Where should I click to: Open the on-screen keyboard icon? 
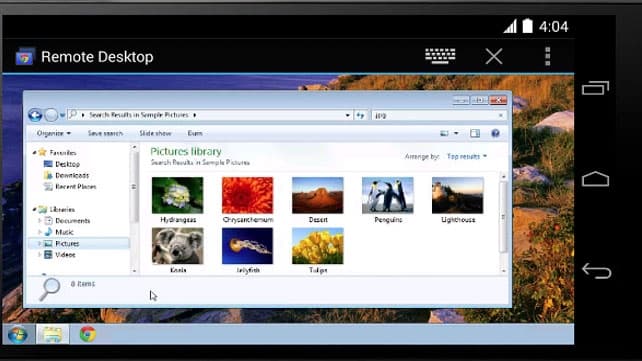point(440,56)
